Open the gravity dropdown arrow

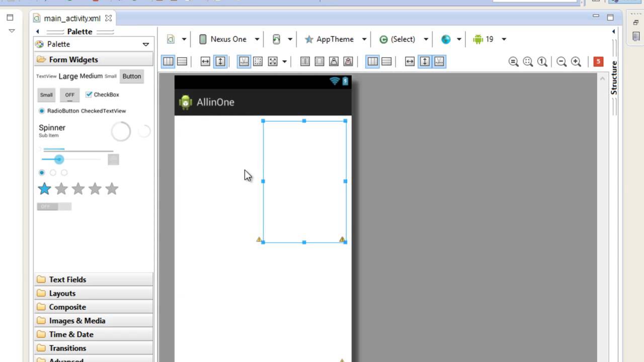coord(284,61)
